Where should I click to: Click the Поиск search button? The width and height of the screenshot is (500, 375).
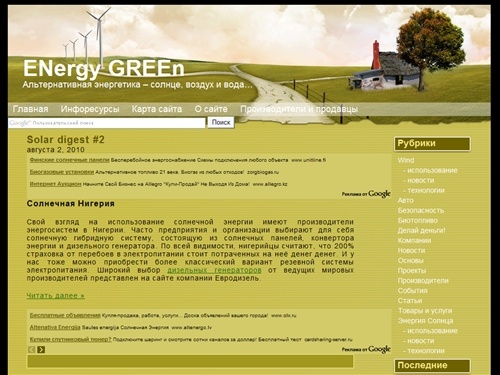[221, 122]
